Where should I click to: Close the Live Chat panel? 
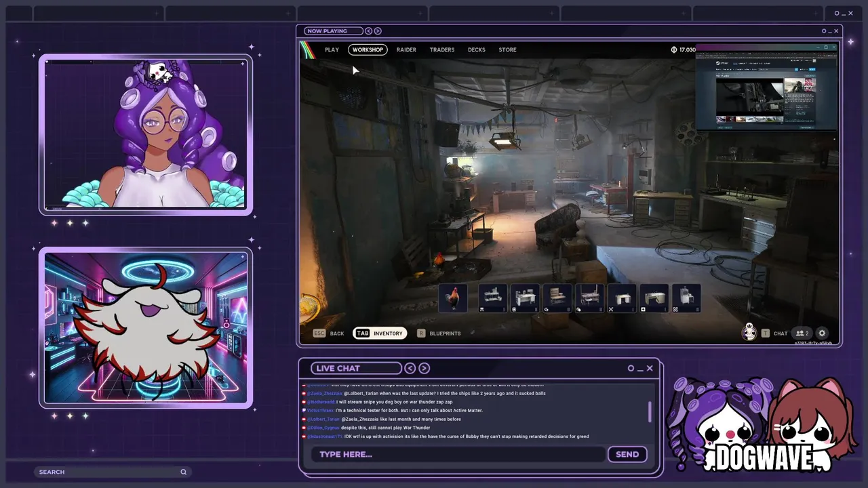(x=650, y=368)
